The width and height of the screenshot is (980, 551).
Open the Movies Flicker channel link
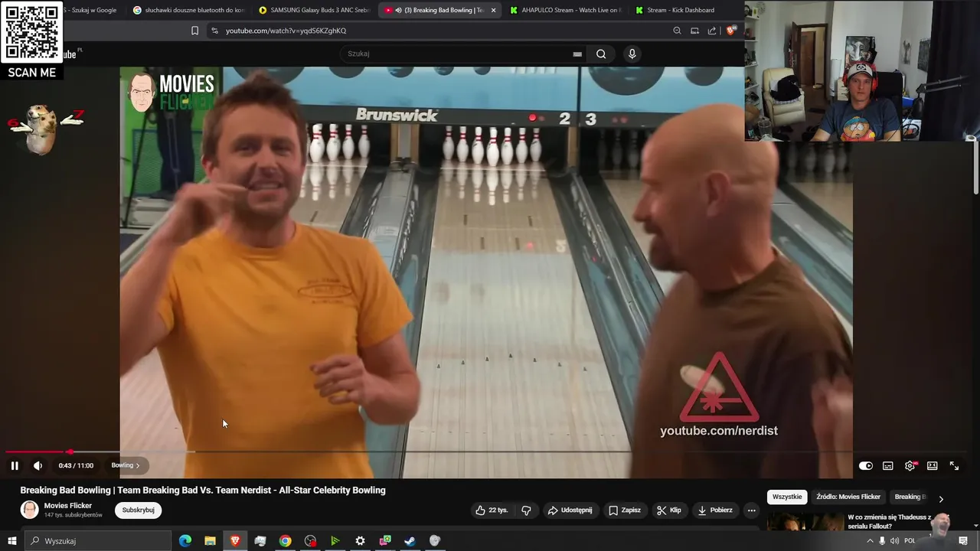68,506
